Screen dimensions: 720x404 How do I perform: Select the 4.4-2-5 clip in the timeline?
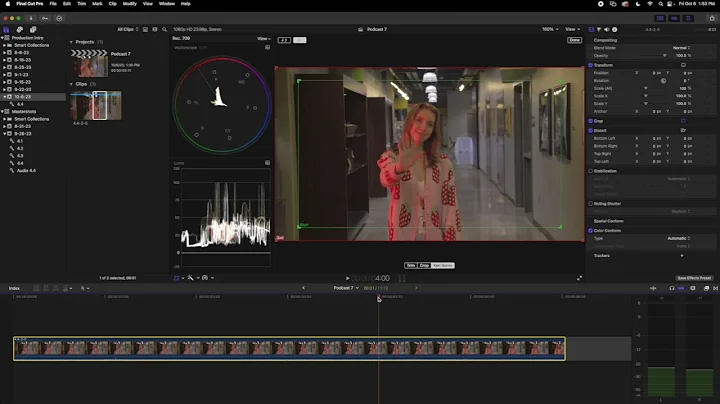click(289, 348)
